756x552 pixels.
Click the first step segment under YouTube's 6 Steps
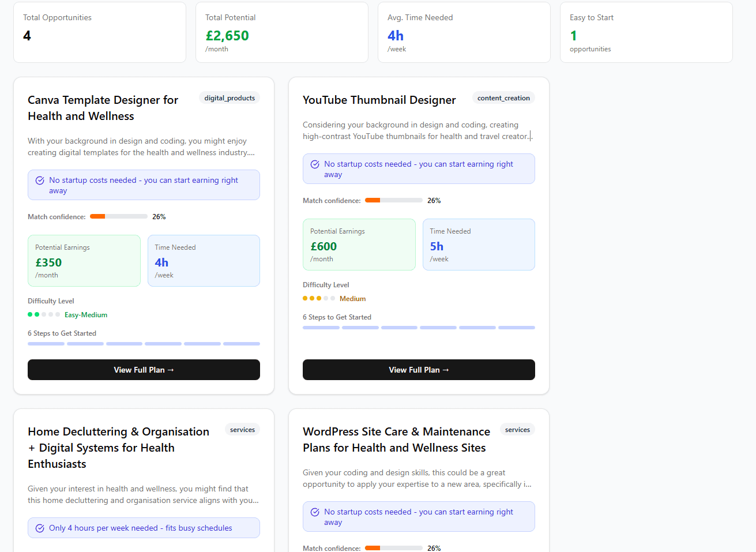(321, 327)
